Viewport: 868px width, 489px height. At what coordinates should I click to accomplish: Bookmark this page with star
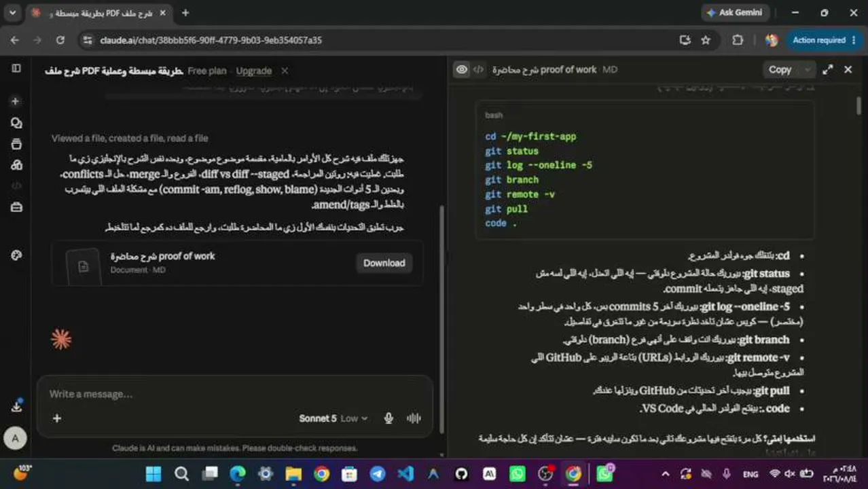(706, 40)
